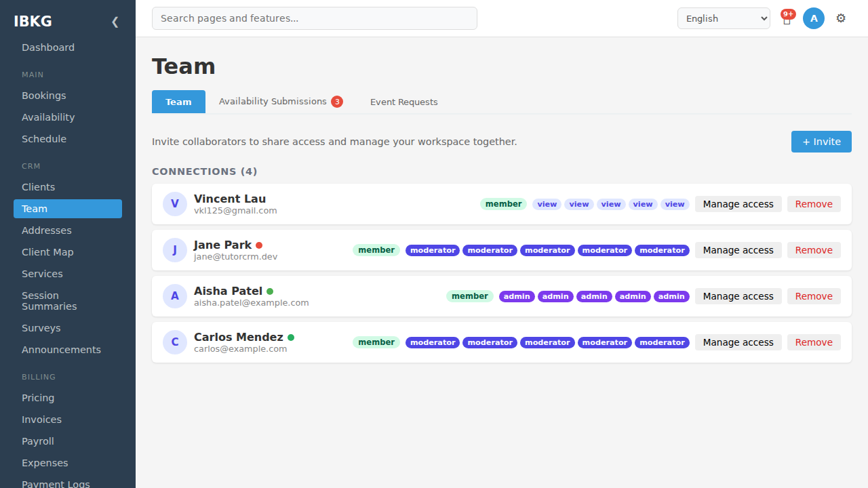The height and width of the screenshot is (488, 868).
Task: Select the Team tab
Action: click(x=178, y=102)
